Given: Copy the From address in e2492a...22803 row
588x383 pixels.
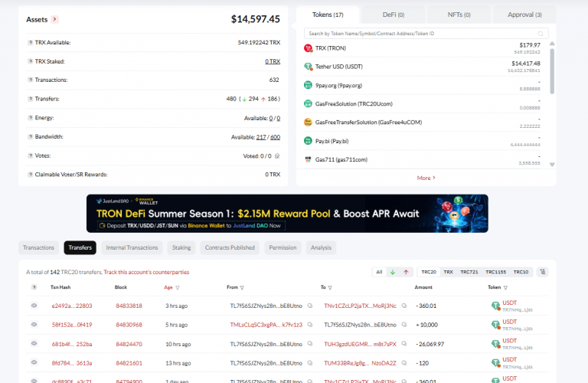Looking at the screenshot, I should pyautogui.click(x=310, y=306).
